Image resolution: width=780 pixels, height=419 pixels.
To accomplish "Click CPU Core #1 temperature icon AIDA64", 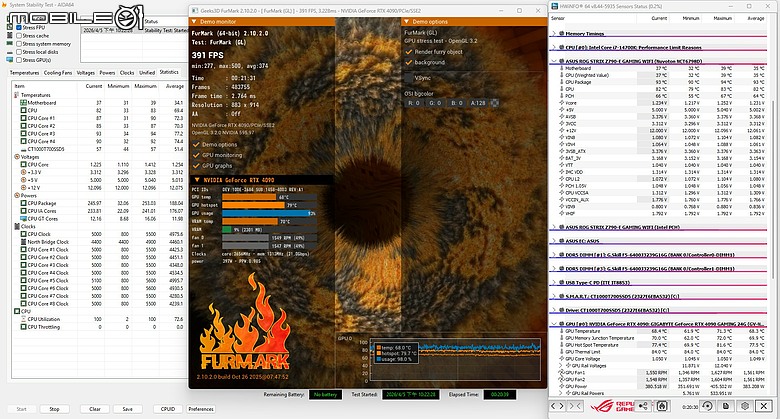I will click(23, 118).
